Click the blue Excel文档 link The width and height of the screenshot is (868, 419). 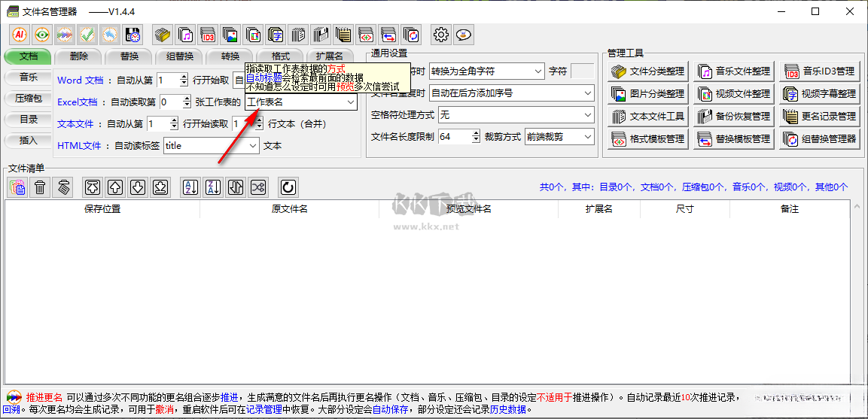pos(78,102)
